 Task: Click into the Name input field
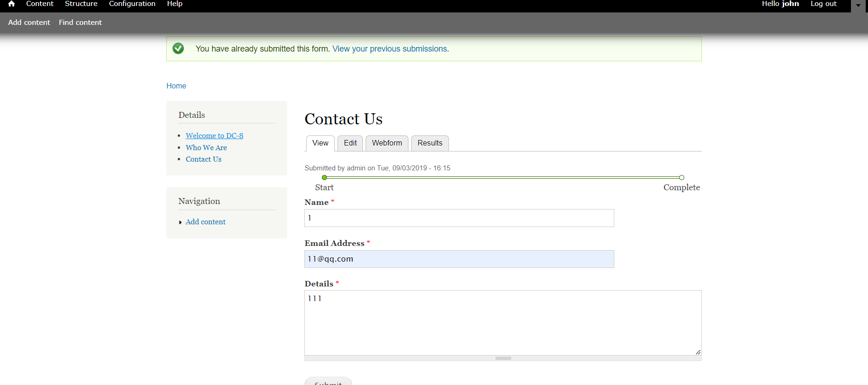click(x=459, y=218)
